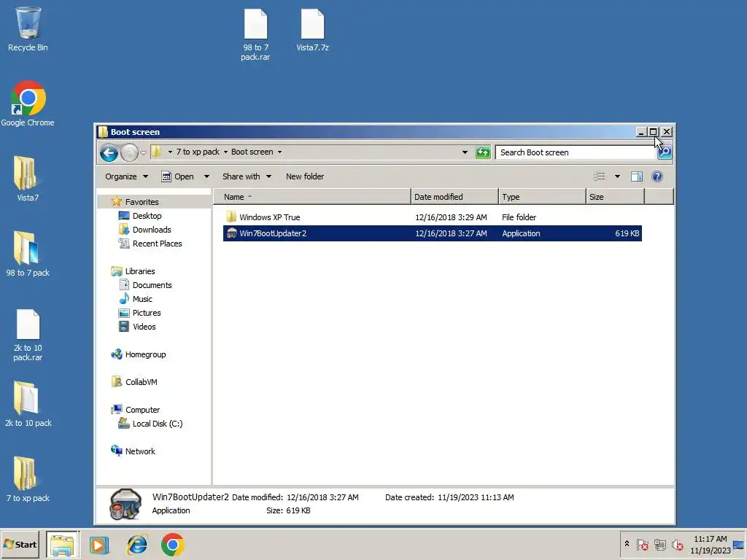The image size is (747, 560).
Task: Open Recent Places under Favorites
Action: (150, 244)
